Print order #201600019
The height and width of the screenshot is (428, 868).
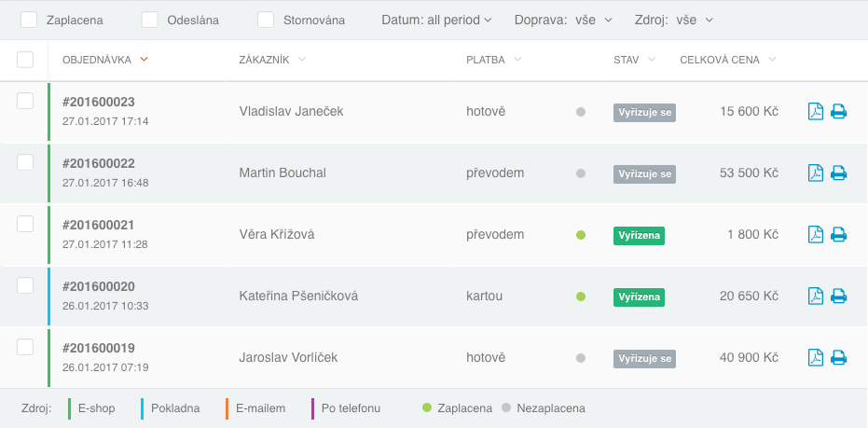838,358
